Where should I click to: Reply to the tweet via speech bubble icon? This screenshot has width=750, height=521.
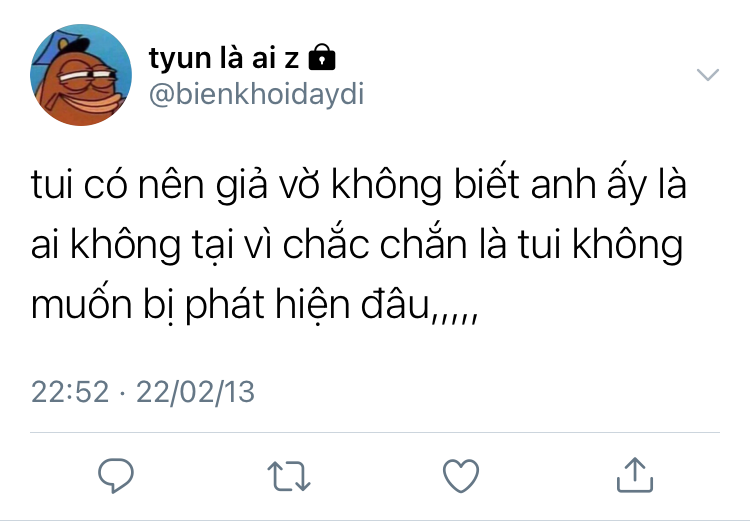[116, 475]
